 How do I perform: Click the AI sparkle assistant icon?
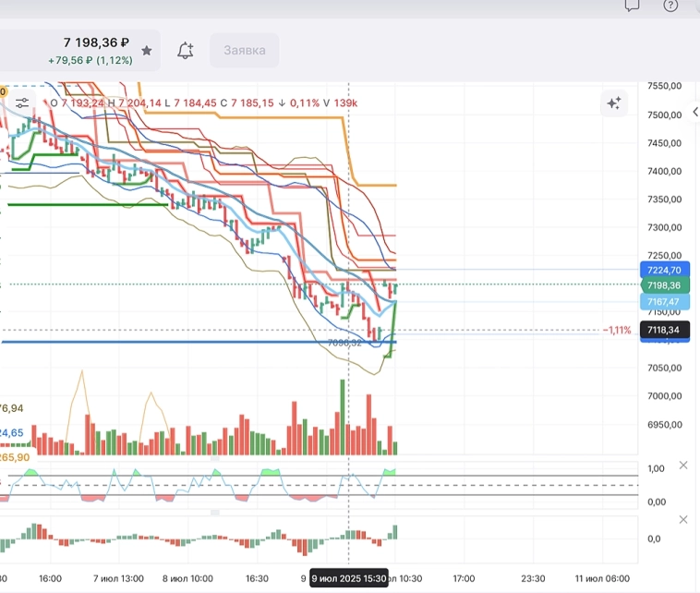point(613,103)
